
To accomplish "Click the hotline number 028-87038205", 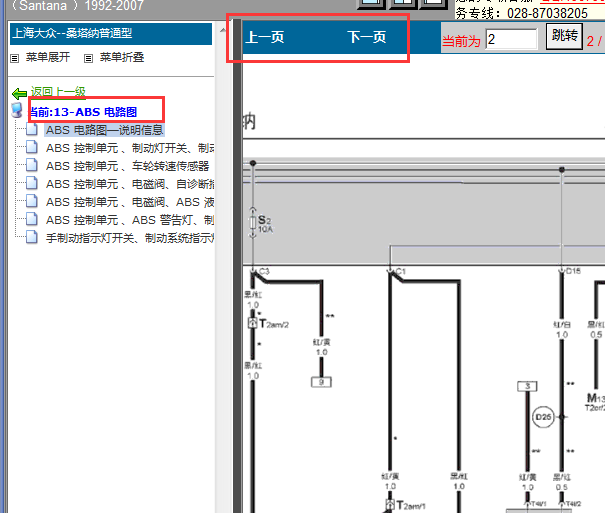I will (547, 14).
